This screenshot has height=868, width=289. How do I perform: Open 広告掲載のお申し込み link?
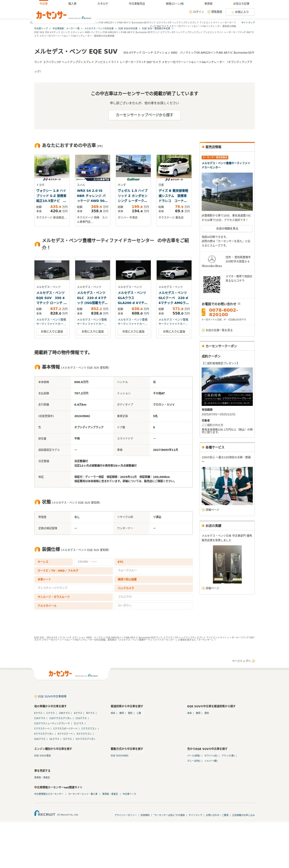pyautogui.click(x=244, y=815)
